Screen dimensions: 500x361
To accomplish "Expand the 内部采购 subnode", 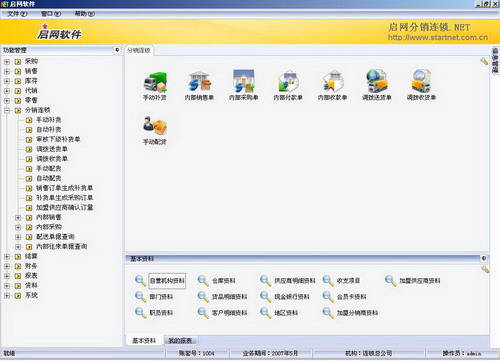I will click(x=18, y=227).
